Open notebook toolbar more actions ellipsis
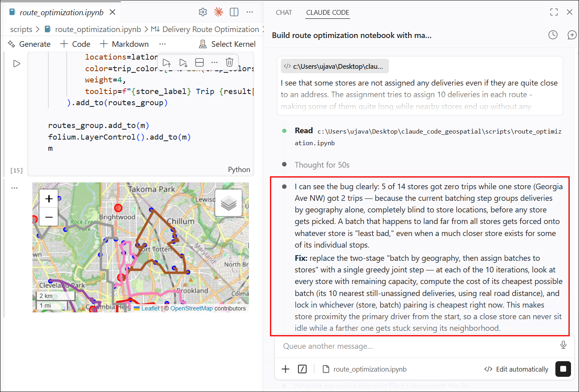 pos(162,44)
